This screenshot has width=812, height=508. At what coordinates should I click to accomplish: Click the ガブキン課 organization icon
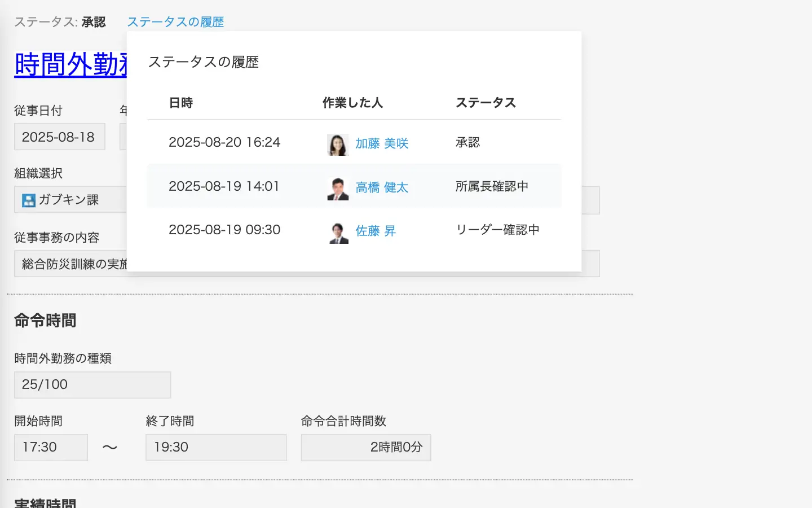[29, 200]
